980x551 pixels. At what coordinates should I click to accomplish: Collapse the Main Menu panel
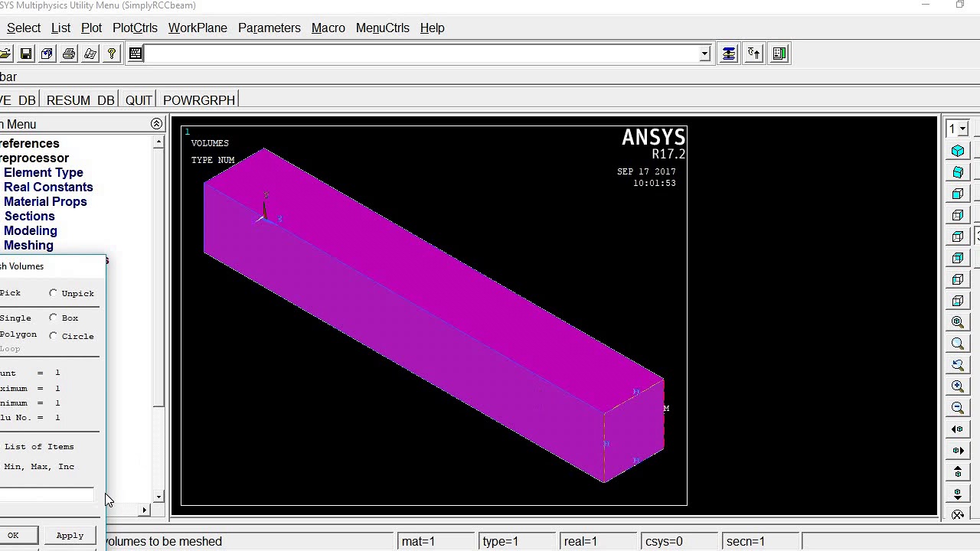click(156, 124)
